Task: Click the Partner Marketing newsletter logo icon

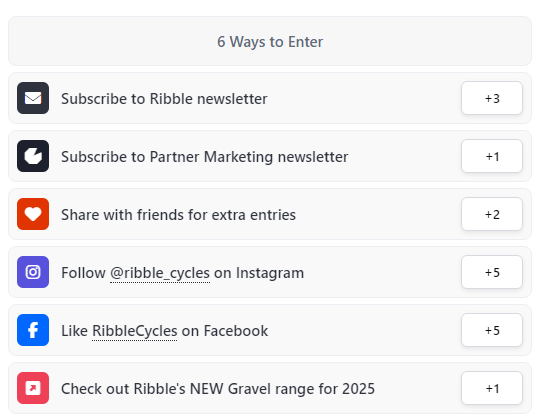Action: coord(33,156)
